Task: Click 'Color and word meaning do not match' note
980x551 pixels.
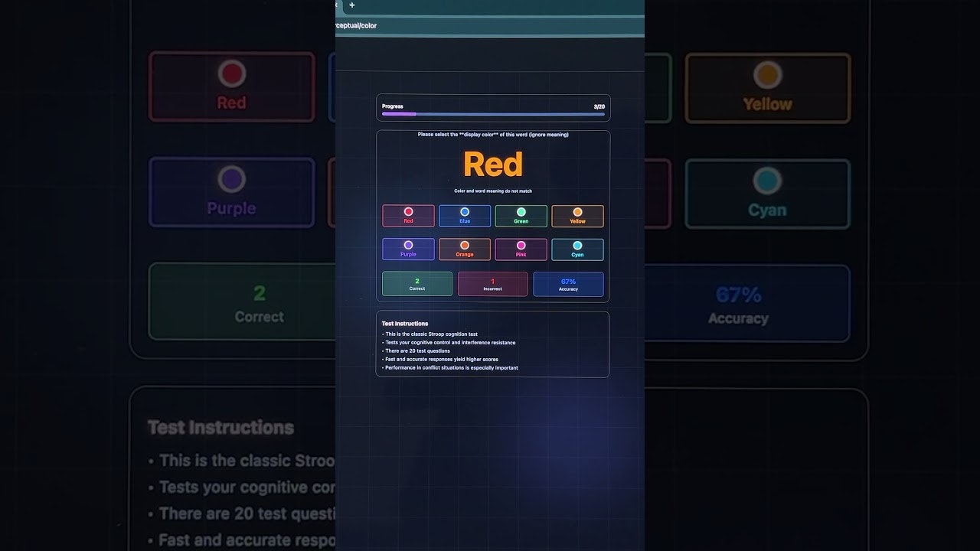Action: click(493, 191)
